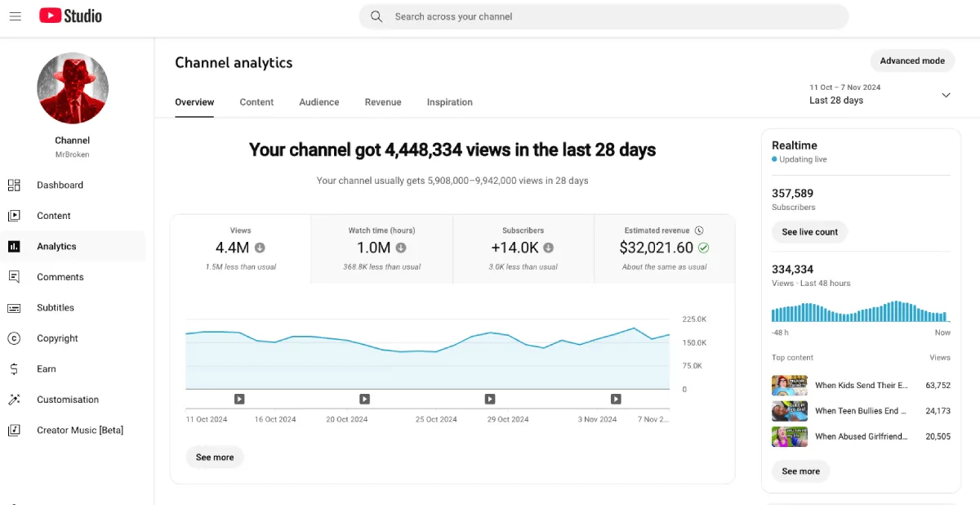Switch to the Audience tab

click(318, 102)
